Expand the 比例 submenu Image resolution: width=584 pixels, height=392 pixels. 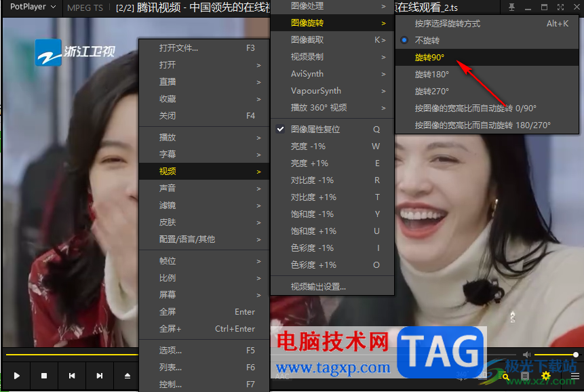pos(204,277)
